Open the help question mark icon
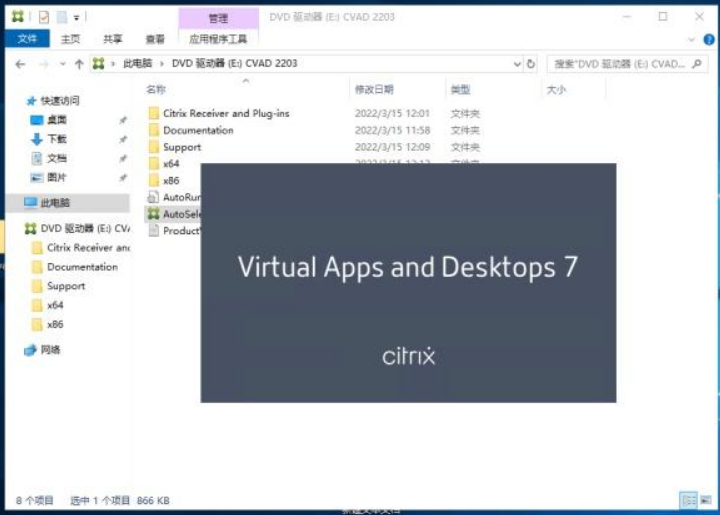 click(x=709, y=40)
